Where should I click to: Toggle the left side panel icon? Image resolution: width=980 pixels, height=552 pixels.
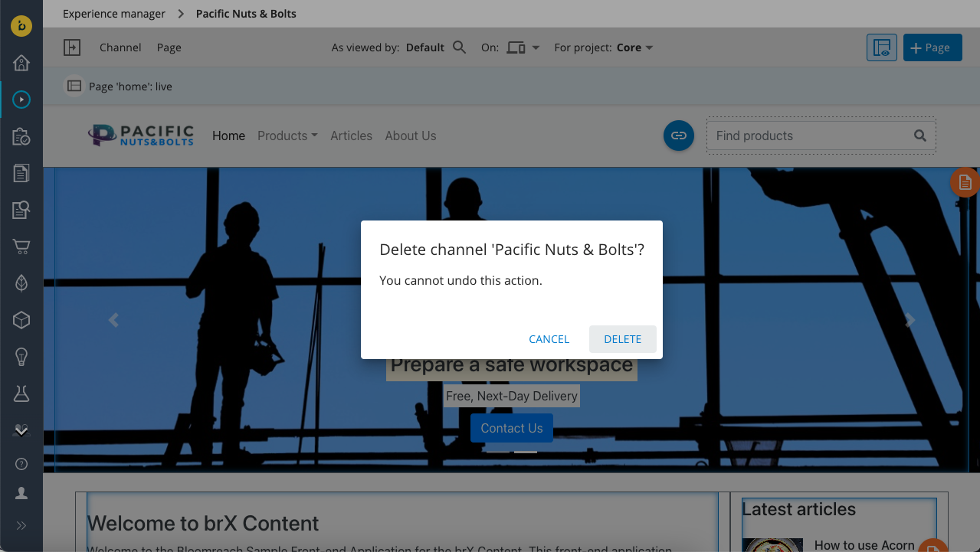[x=71, y=47]
